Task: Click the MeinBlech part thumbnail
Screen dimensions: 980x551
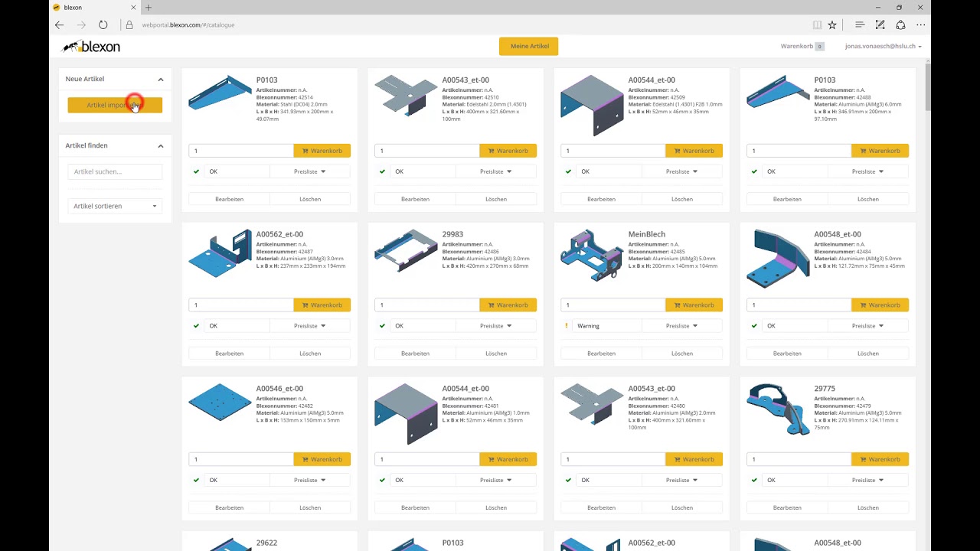Action: pyautogui.click(x=592, y=256)
